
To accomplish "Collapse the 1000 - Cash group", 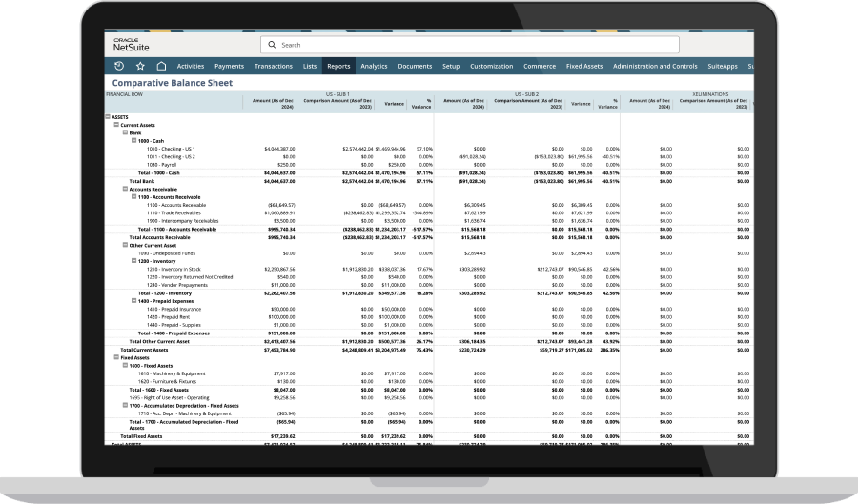I will coord(134,140).
